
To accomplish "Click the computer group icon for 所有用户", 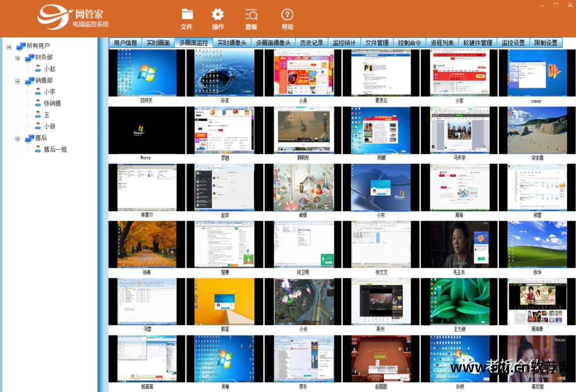I will (21, 46).
